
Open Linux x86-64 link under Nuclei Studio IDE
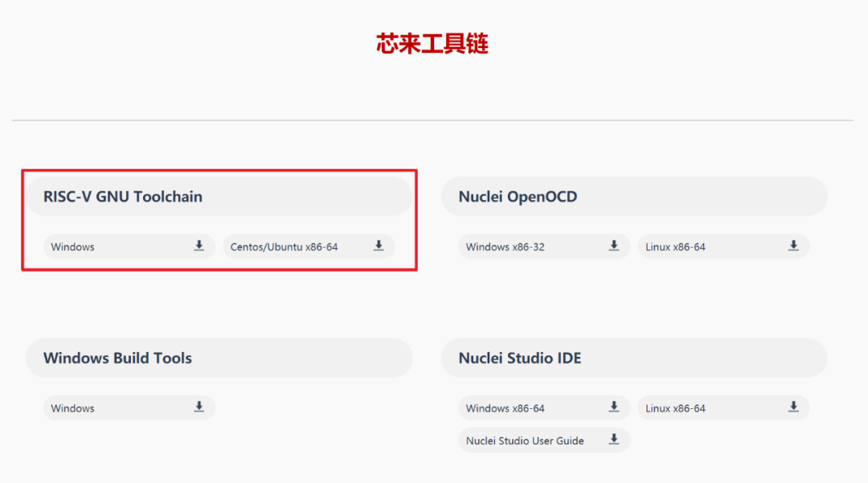pos(723,407)
